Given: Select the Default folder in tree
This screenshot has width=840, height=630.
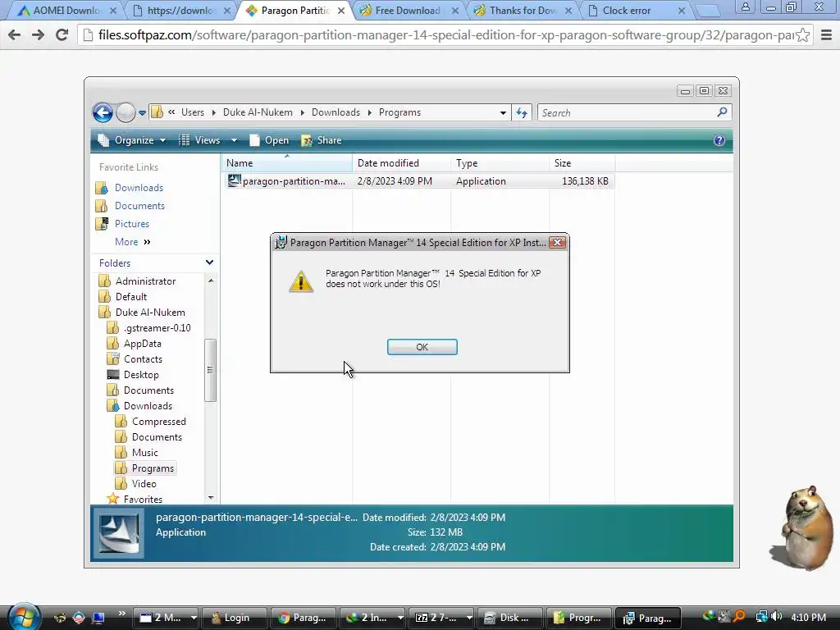Looking at the screenshot, I should pos(130,297).
